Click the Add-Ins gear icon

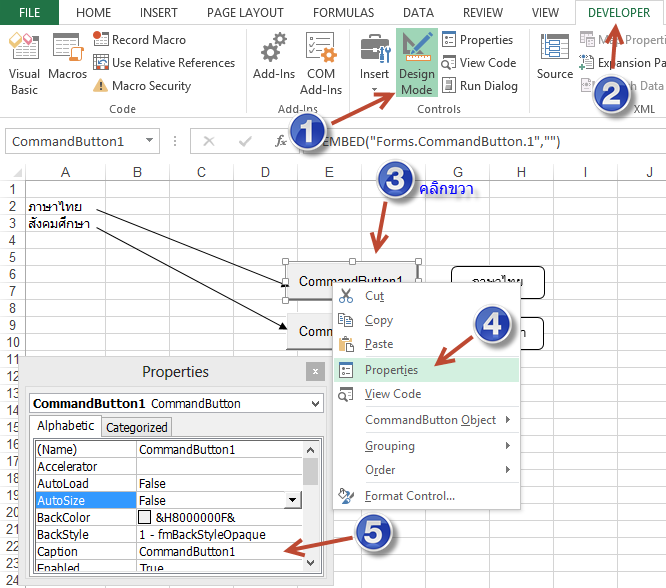coord(271,50)
